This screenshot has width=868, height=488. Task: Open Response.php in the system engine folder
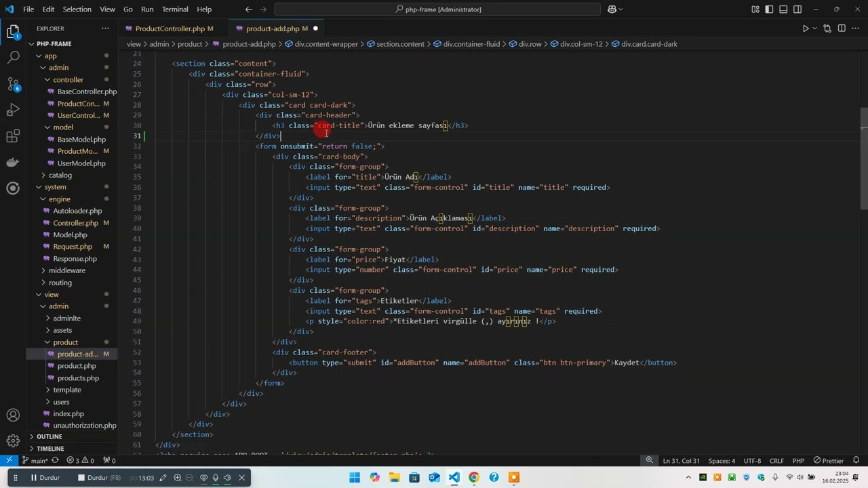[75, 259]
